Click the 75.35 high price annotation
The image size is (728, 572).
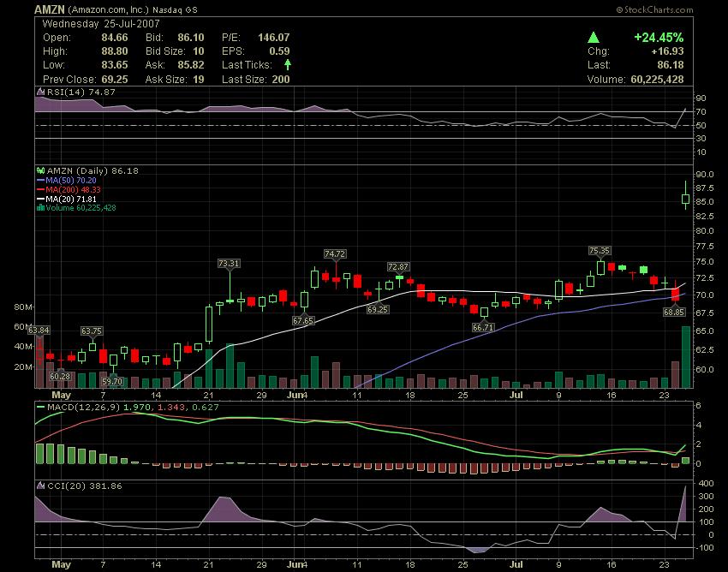tap(600, 251)
